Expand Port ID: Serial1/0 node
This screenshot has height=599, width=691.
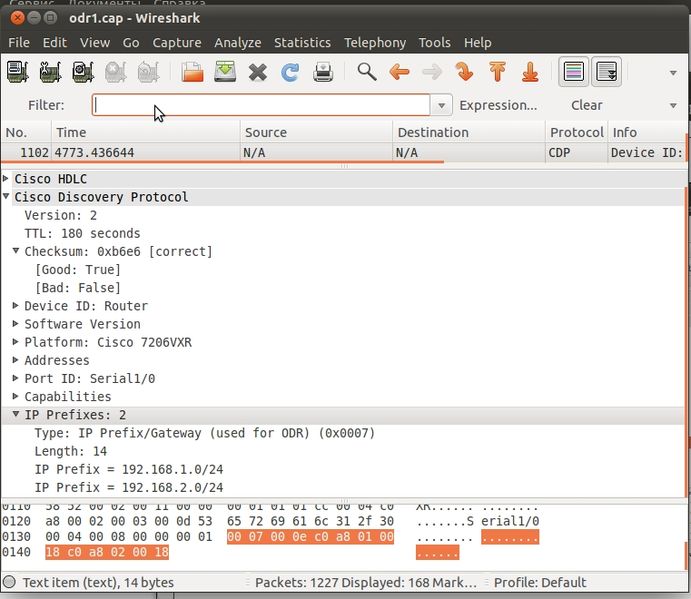(16, 378)
